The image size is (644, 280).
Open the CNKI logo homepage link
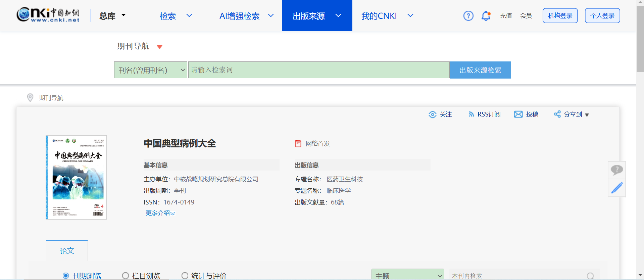(x=48, y=15)
